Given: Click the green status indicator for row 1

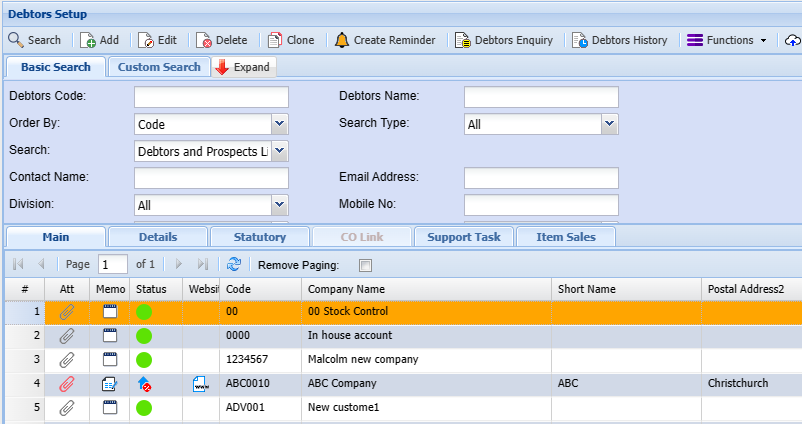Looking at the screenshot, I should coord(145,311).
